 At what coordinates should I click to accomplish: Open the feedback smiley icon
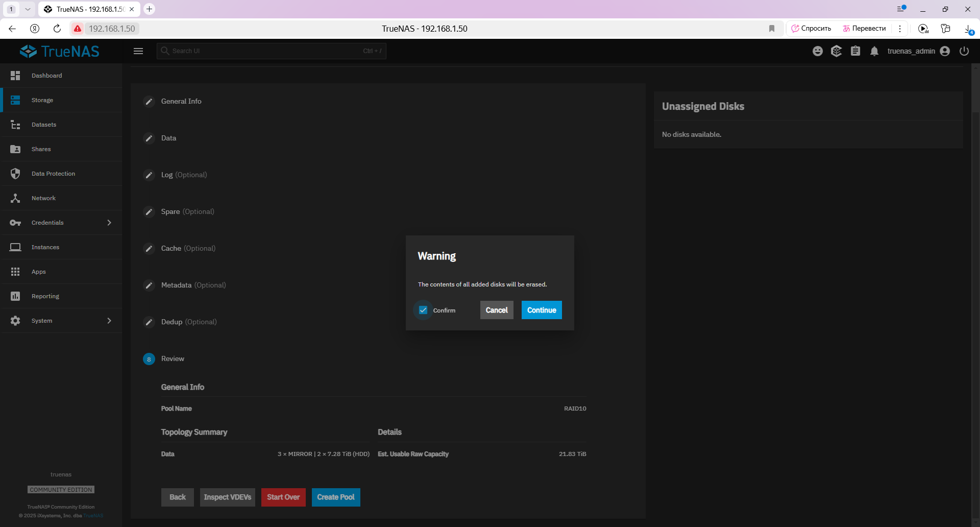818,51
